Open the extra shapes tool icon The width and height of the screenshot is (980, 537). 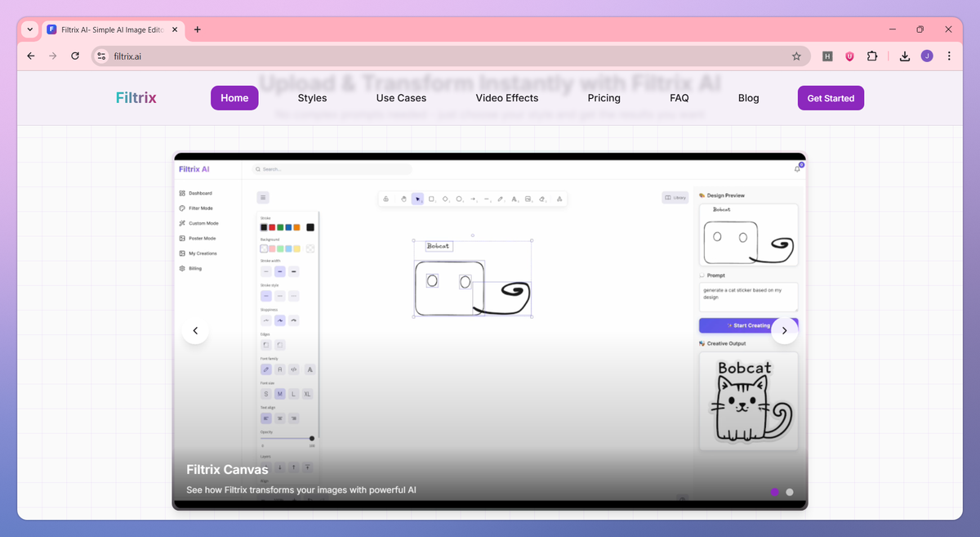point(559,199)
